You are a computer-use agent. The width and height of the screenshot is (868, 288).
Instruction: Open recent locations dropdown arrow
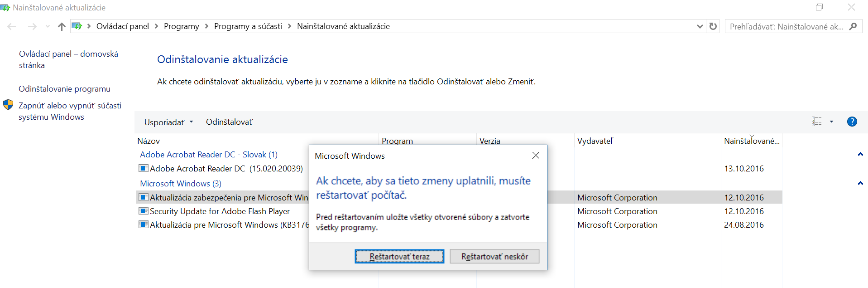tap(48, 26)
